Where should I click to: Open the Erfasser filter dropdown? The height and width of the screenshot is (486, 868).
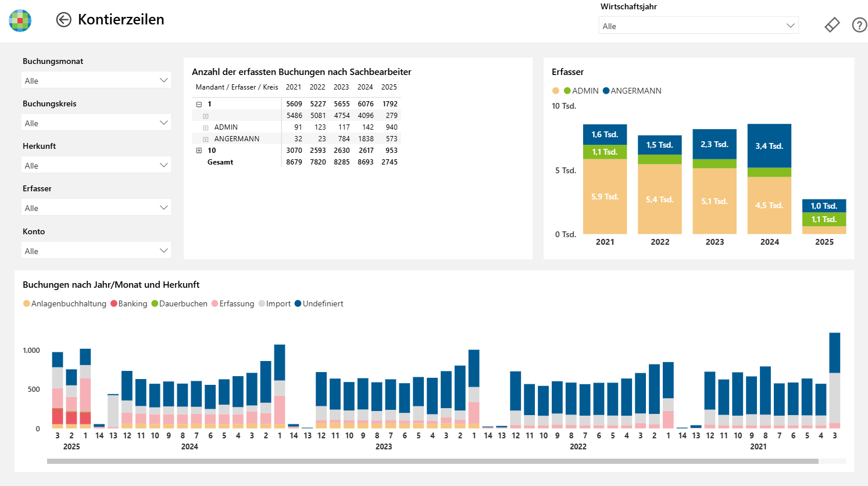(x=97, y=208)
